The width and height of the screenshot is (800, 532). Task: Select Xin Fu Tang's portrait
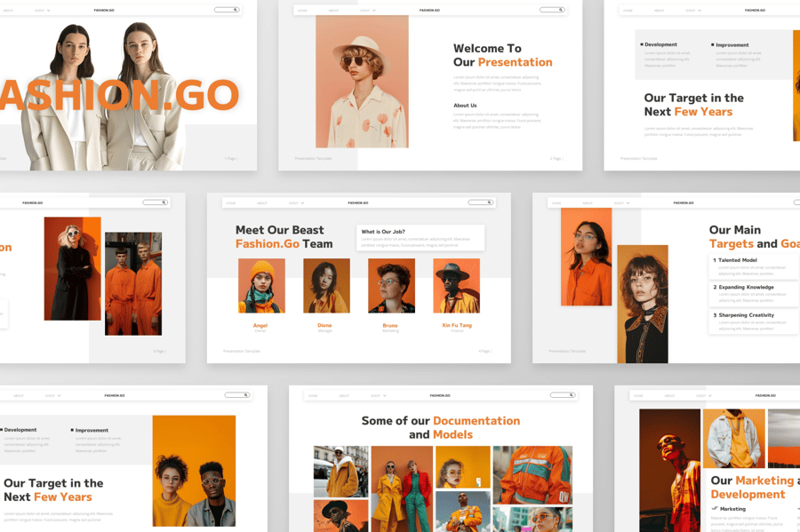456,286
